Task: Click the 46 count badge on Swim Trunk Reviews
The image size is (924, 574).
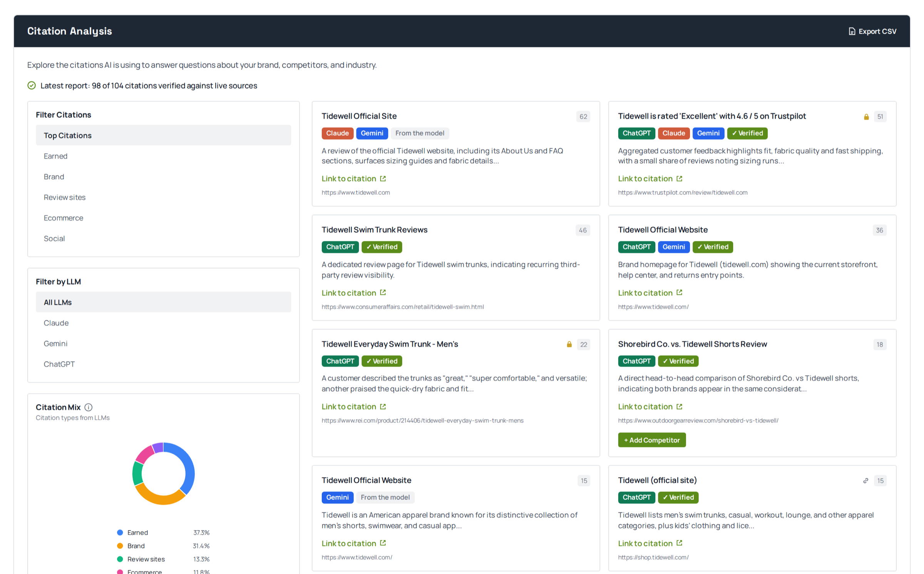Action: (x=583, y=230)
